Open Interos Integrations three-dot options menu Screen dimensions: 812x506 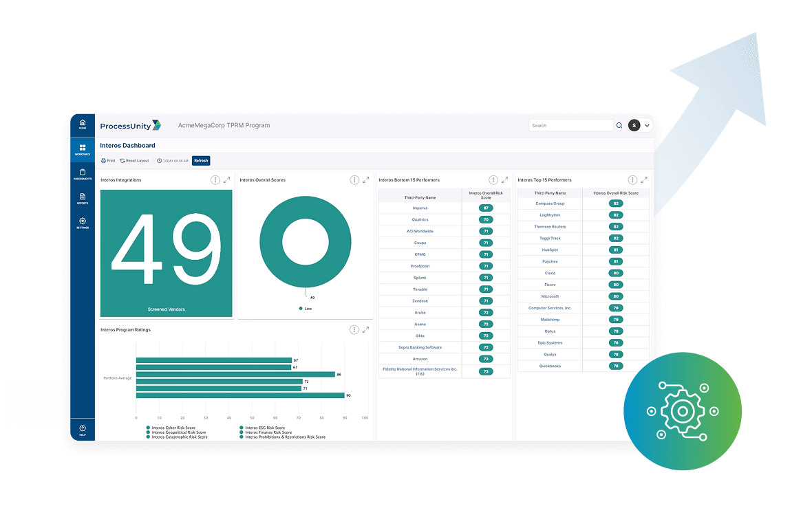(x=215, y=180)
